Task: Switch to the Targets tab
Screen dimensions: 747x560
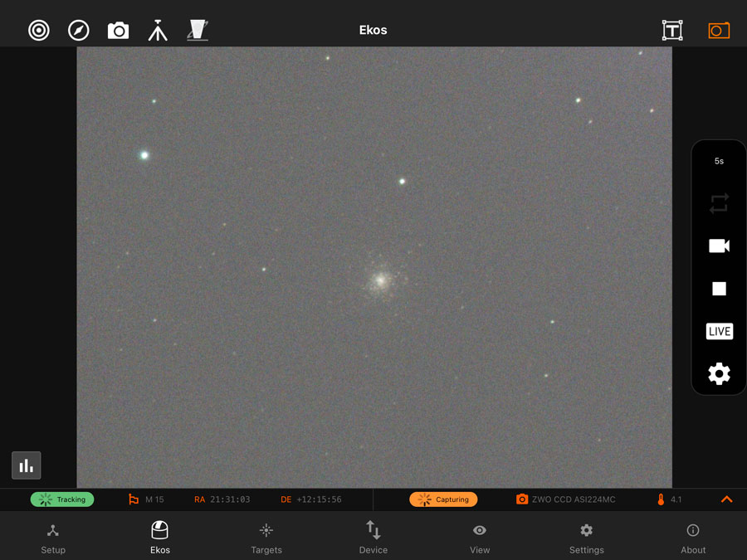Action: click(x=266, y=538)
